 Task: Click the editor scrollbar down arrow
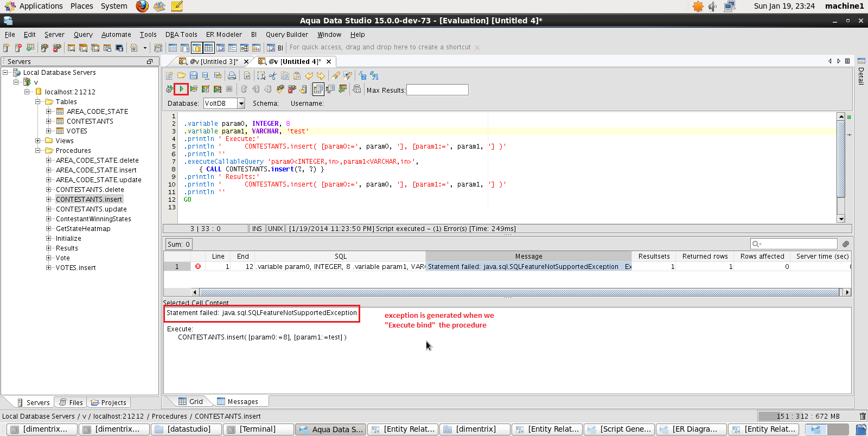click(841, 219)
